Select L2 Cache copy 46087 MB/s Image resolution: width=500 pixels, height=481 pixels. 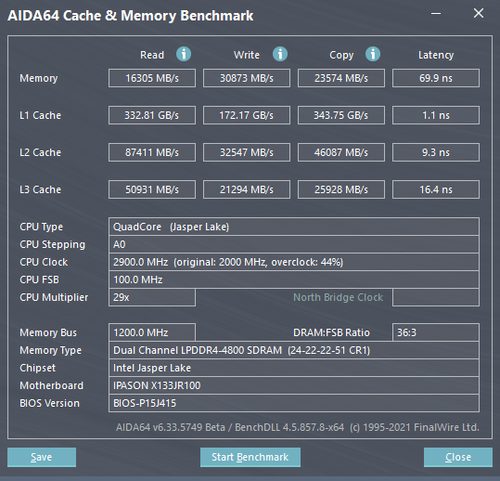341,152
